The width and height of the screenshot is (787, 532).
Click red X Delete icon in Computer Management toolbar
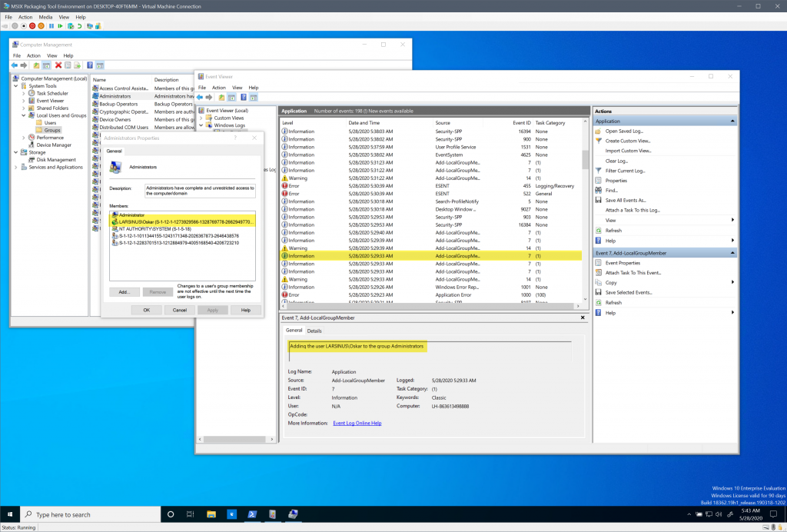click(x=58, y=65)
